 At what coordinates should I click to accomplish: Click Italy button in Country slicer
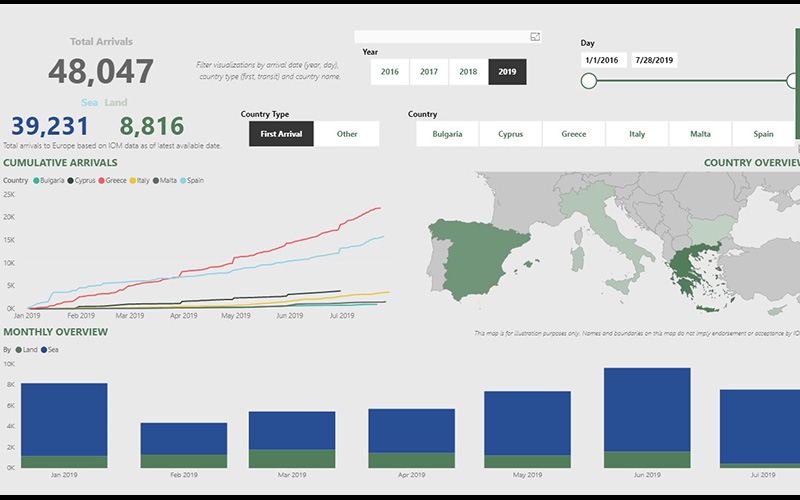[637, 134]
